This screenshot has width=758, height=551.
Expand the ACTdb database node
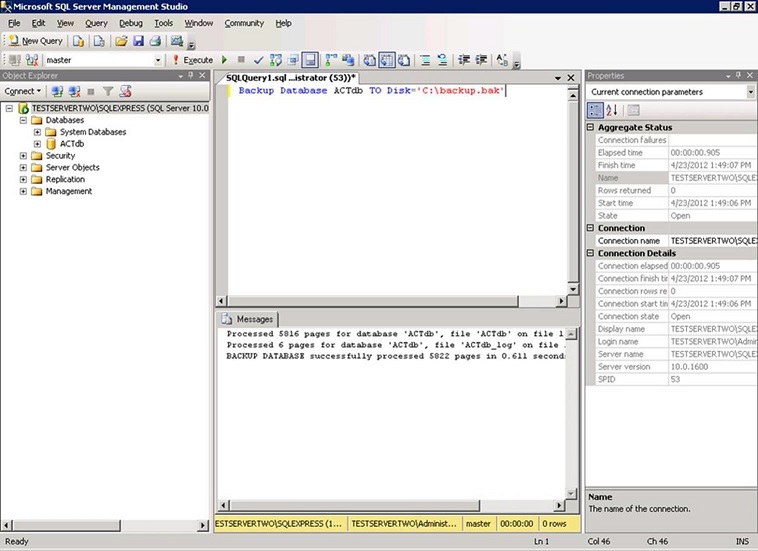tap(37, 144)
